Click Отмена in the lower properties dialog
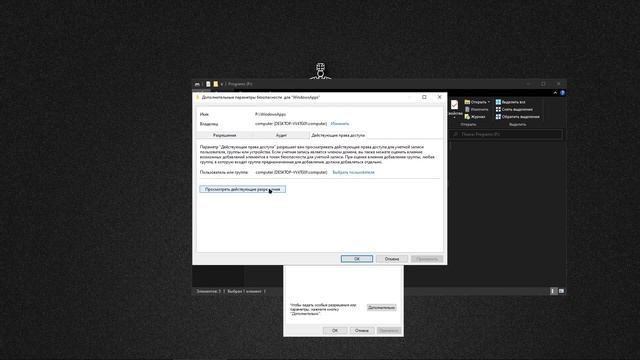640x360 pixels. [x=362, y=330]
